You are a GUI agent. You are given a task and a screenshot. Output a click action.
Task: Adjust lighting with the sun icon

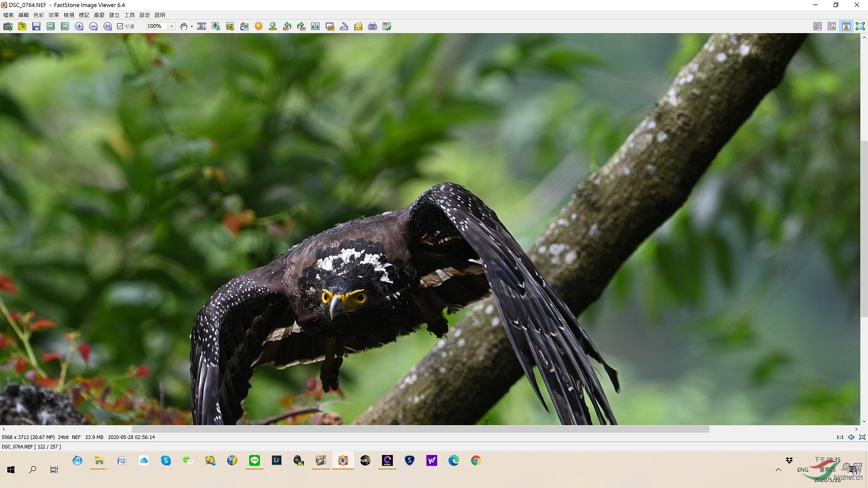tap(259, 26)
